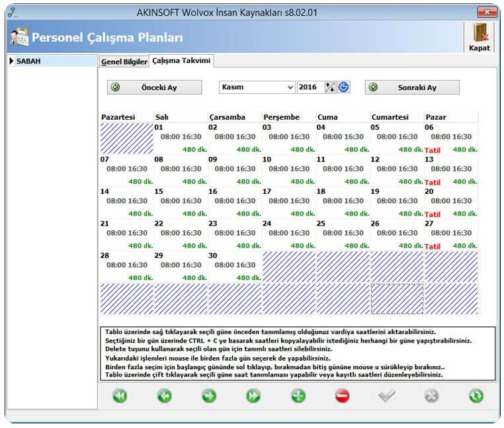Screen dimensions: 504x428
Task: Select day 20 marked Tatil
Action: [451, 202]
